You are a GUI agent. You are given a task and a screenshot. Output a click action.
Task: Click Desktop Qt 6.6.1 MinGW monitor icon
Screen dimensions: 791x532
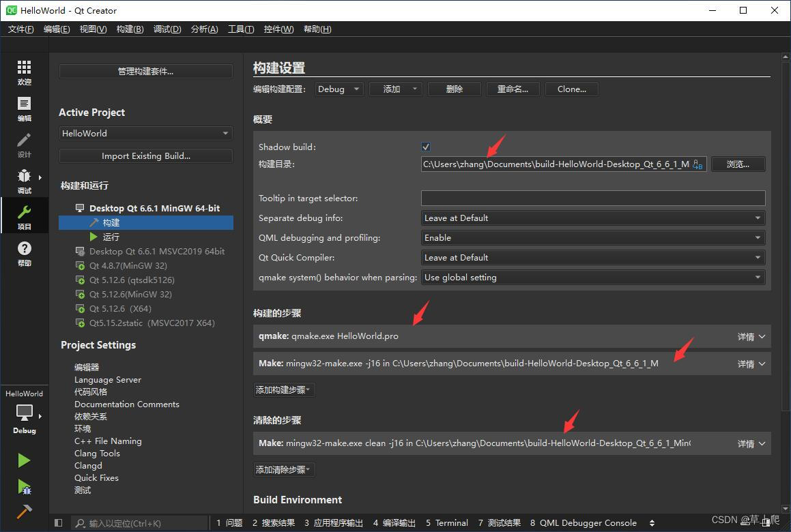coord(80,208)
